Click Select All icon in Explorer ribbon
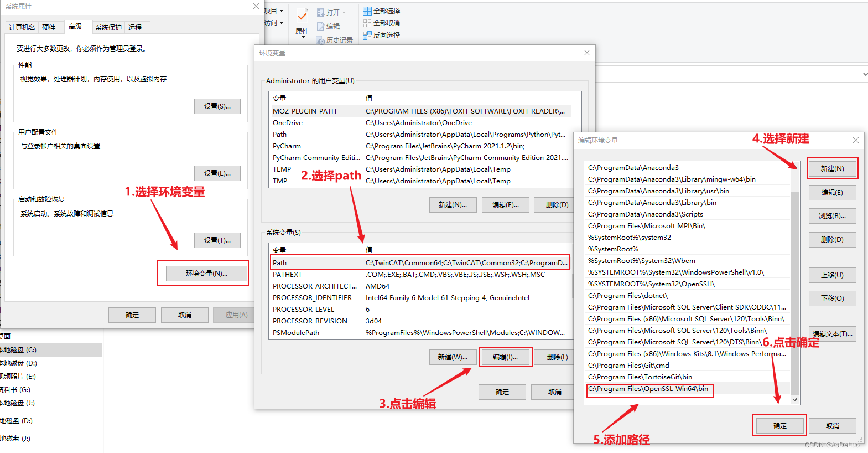868x453 pixels. (367, 11)
